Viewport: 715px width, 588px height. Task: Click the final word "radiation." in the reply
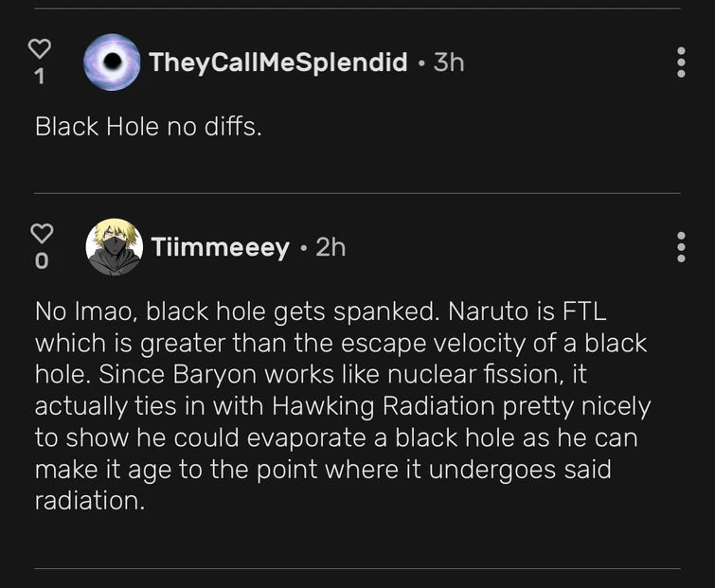pos(90,502)
